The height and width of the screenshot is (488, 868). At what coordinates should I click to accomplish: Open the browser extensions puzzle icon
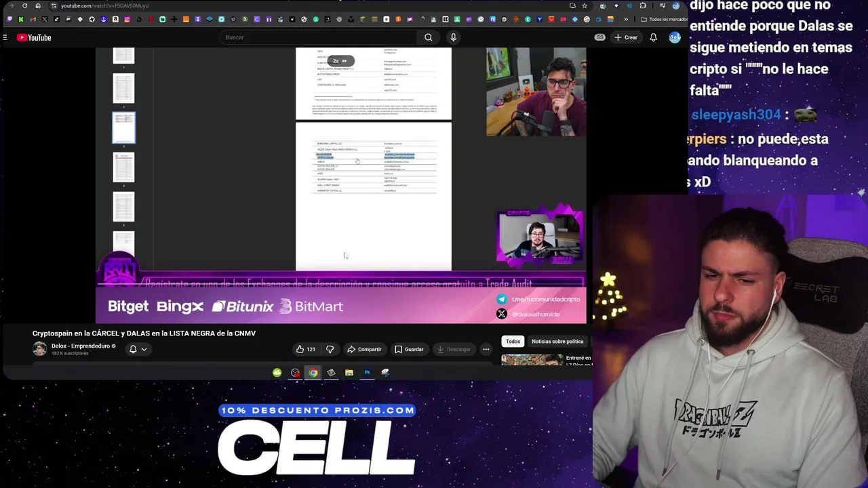click(643, 5)
